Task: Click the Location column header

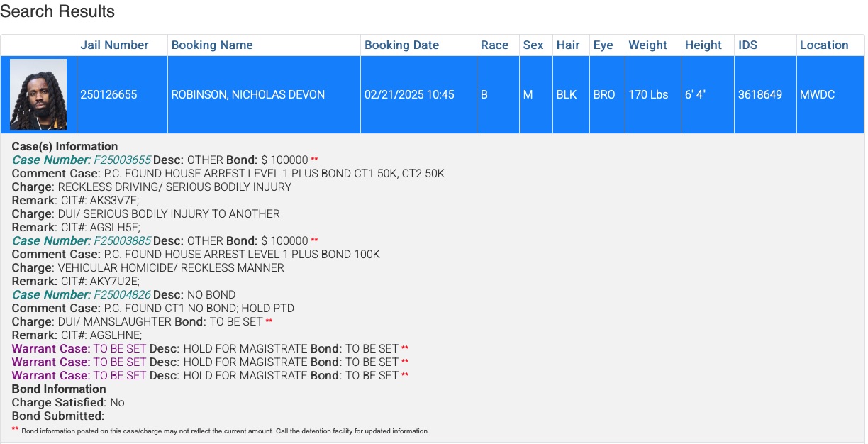Action: 824,45
